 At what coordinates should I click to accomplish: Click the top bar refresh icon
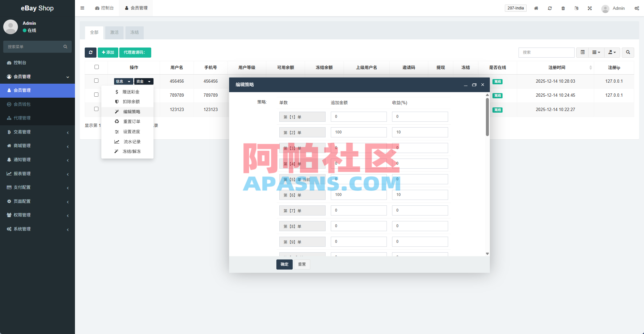tap(550, 8)
